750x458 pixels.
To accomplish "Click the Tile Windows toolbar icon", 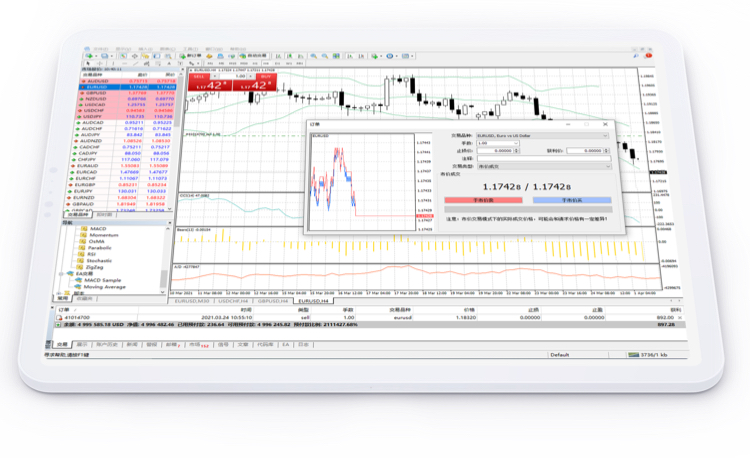I will [336, 56].
